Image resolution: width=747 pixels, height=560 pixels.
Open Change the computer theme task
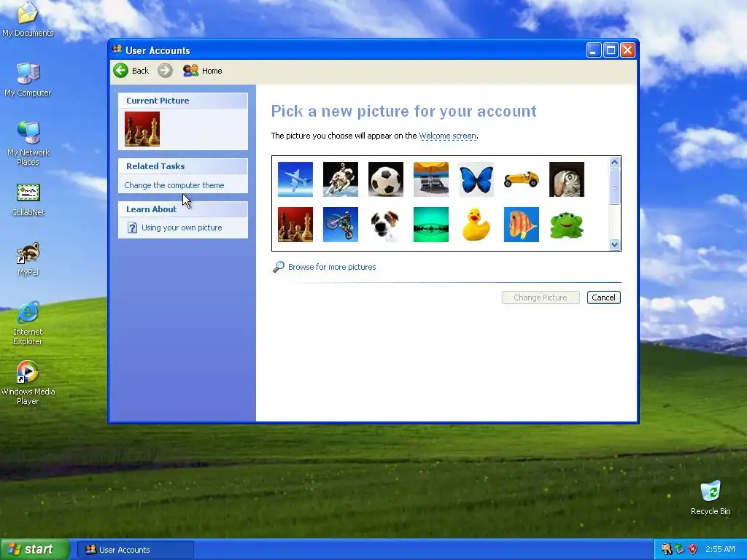pyautogui.click(x=174, y=185)
